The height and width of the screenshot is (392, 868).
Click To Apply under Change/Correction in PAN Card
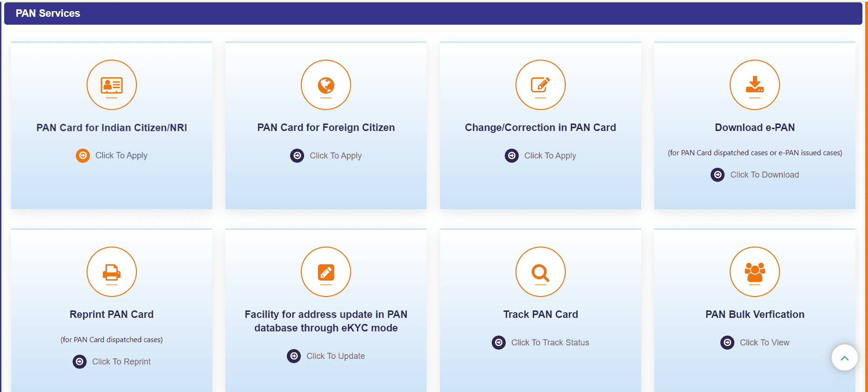coord(550,156)
